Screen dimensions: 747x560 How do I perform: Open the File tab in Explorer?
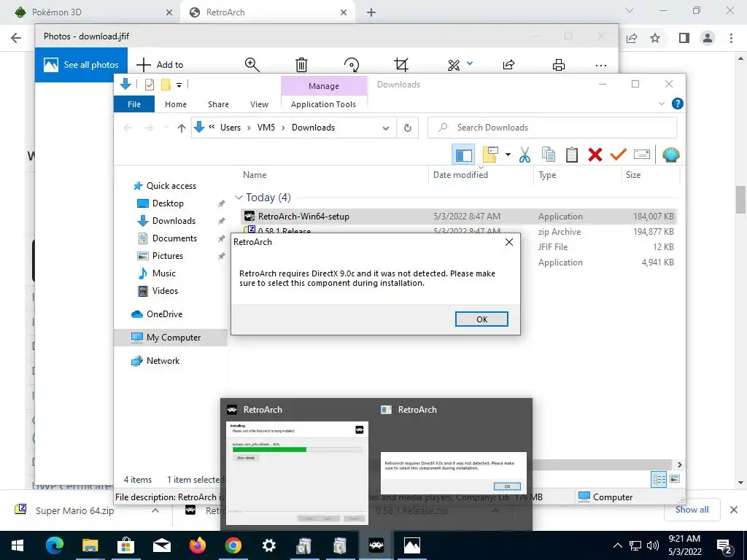(x=134, y=104)
